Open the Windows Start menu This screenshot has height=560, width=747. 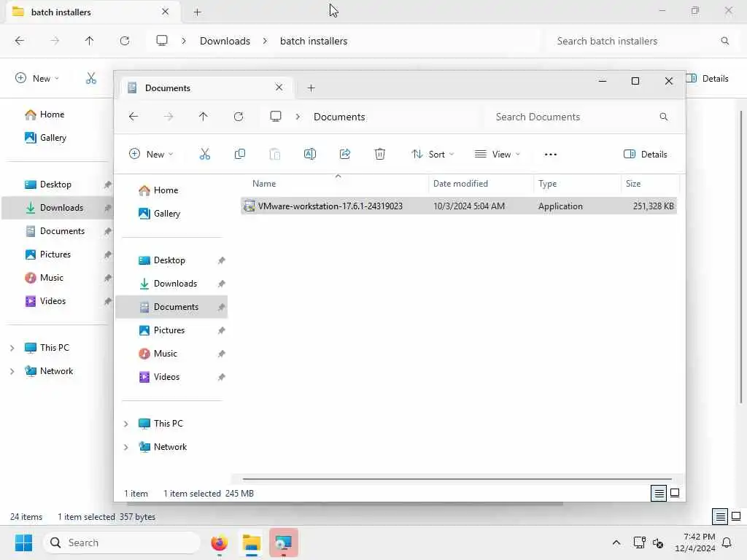coord(23,542)
